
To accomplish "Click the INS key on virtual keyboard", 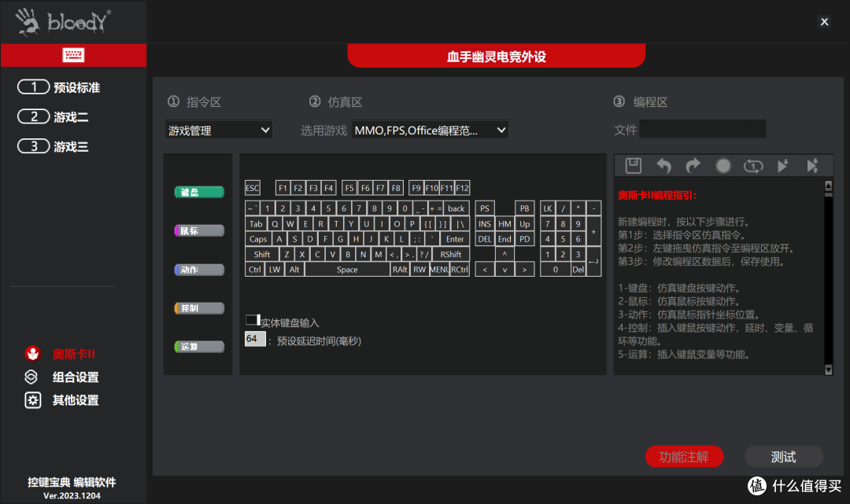I will (485, 223).
